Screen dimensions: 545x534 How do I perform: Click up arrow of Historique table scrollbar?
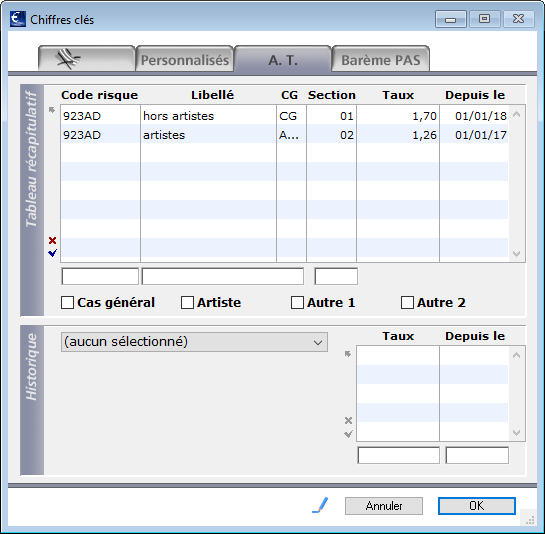click(516, 355)
